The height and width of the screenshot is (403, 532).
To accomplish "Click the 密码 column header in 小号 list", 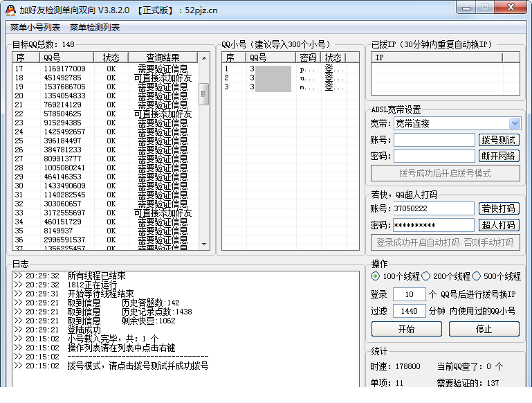I will tap(309, 57).
